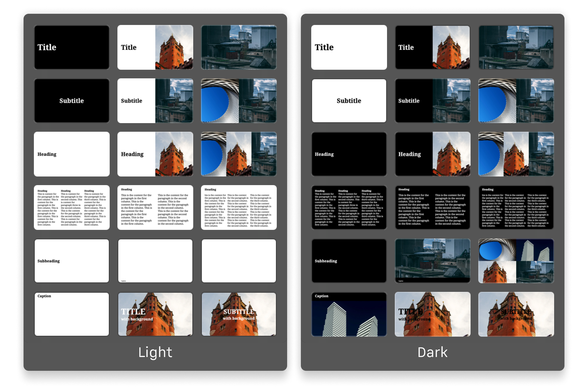Select Dark theme four-image grid slide
588x388 pixels.
516,261
